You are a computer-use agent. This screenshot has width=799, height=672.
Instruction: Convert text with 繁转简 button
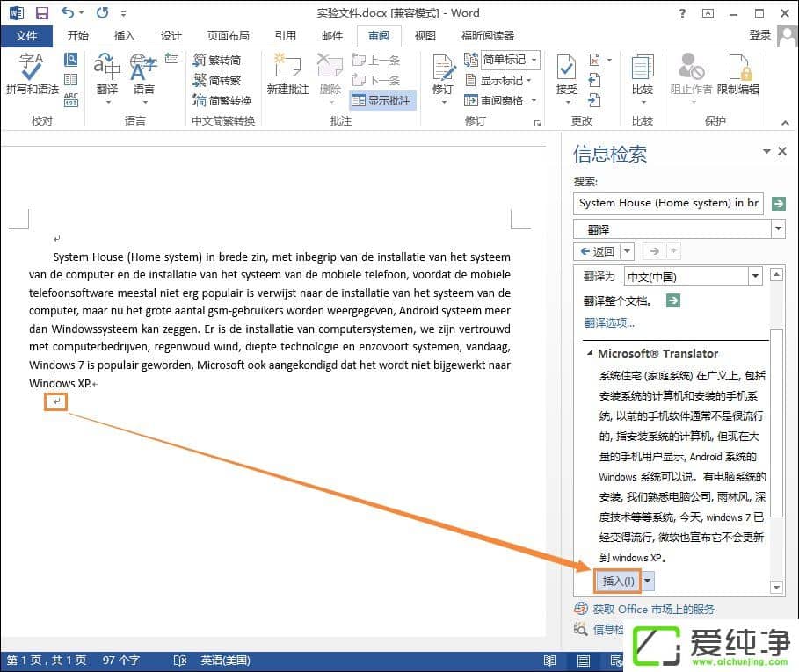point(217,60)
